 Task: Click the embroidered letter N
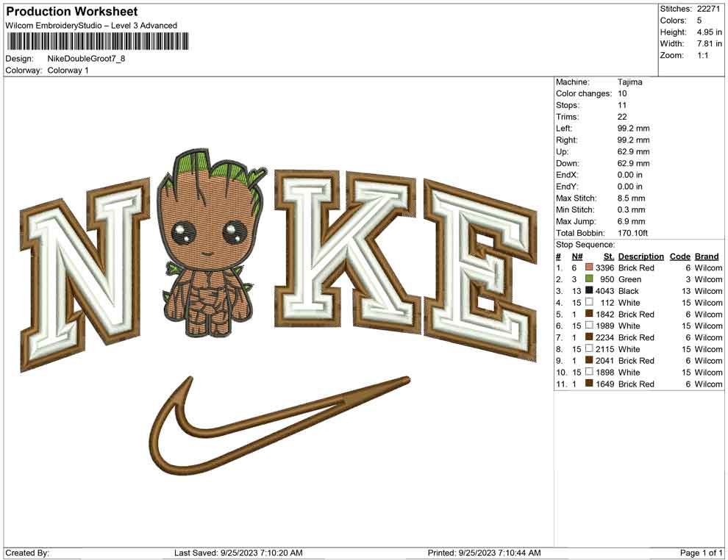point(85,273)
